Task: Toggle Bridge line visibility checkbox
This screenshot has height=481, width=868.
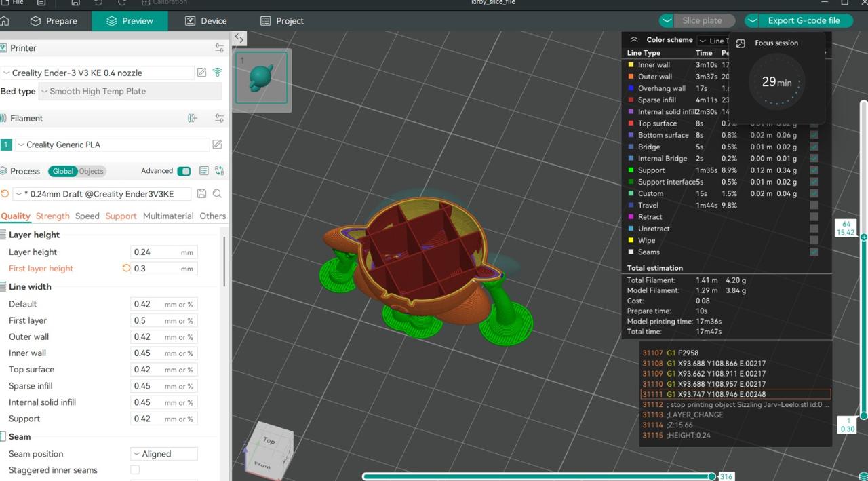Action: coord(814,147)
